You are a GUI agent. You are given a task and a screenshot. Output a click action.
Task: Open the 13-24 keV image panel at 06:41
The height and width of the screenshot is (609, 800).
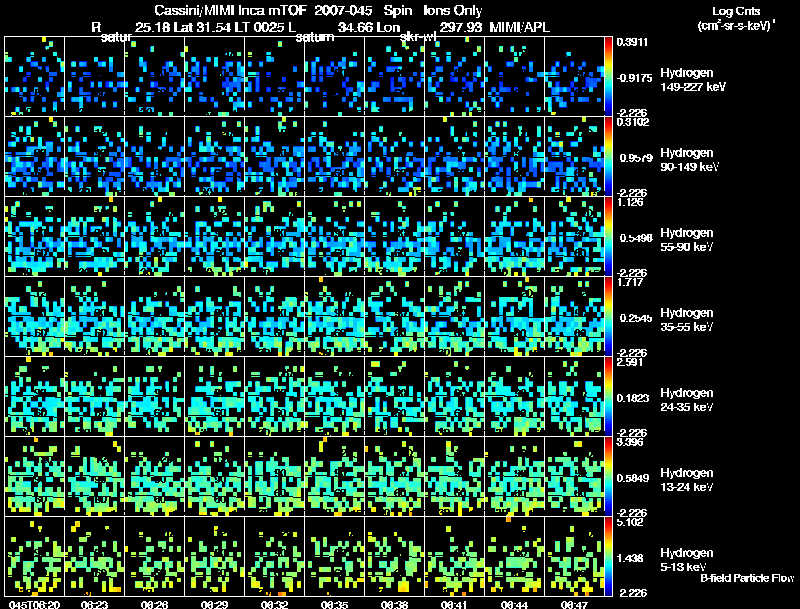pyautogui.click(x=454, y=476)
